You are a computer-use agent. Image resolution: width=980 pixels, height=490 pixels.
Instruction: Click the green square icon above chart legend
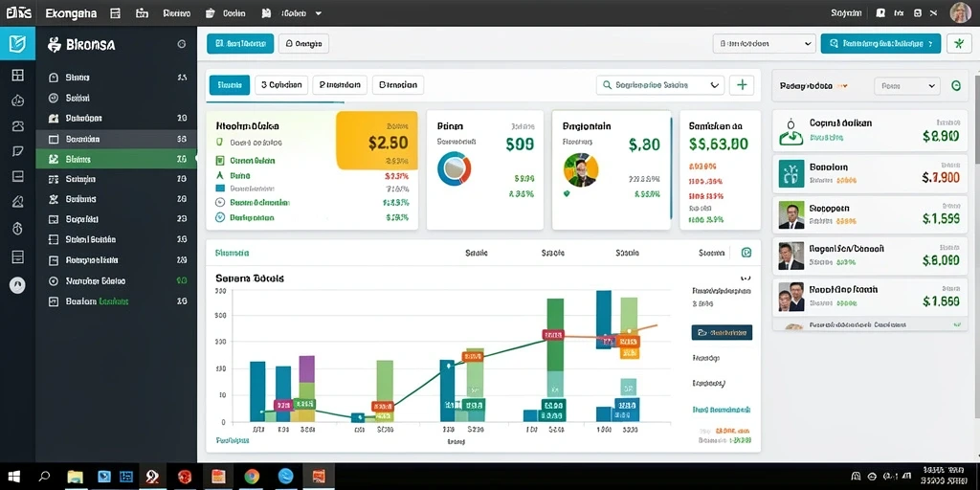coord(746,253)
